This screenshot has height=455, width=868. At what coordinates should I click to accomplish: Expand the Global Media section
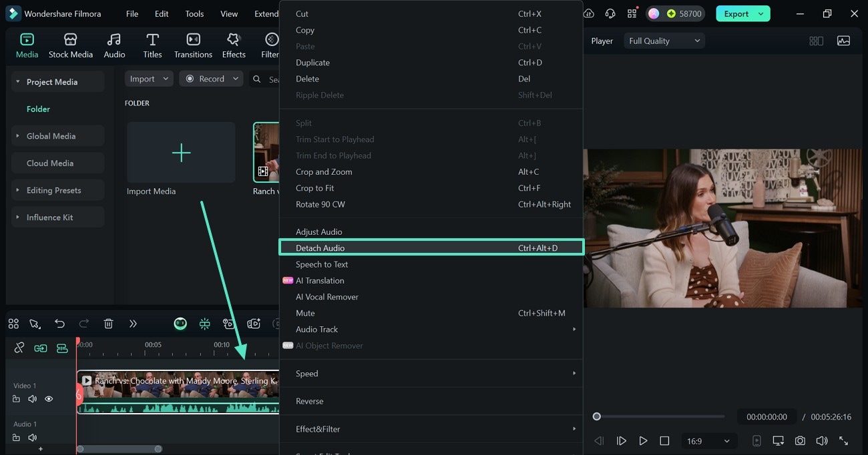17,135
